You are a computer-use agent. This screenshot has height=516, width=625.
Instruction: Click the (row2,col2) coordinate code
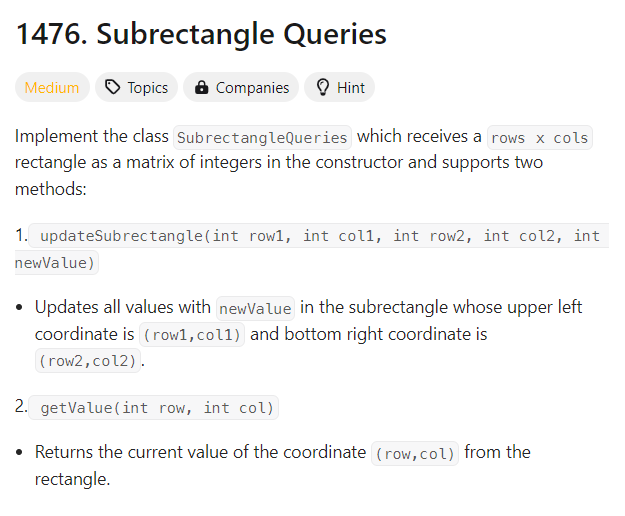pos(88,361)
